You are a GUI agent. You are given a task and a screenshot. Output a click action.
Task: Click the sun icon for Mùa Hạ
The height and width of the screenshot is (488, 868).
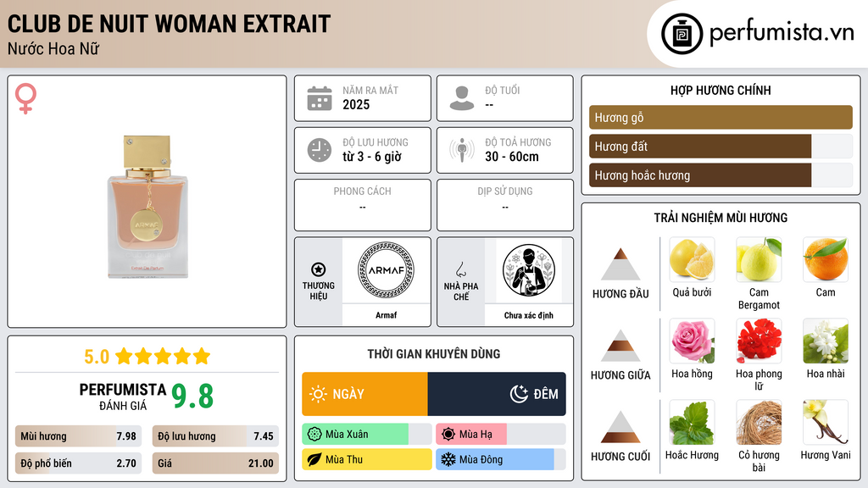448,435
